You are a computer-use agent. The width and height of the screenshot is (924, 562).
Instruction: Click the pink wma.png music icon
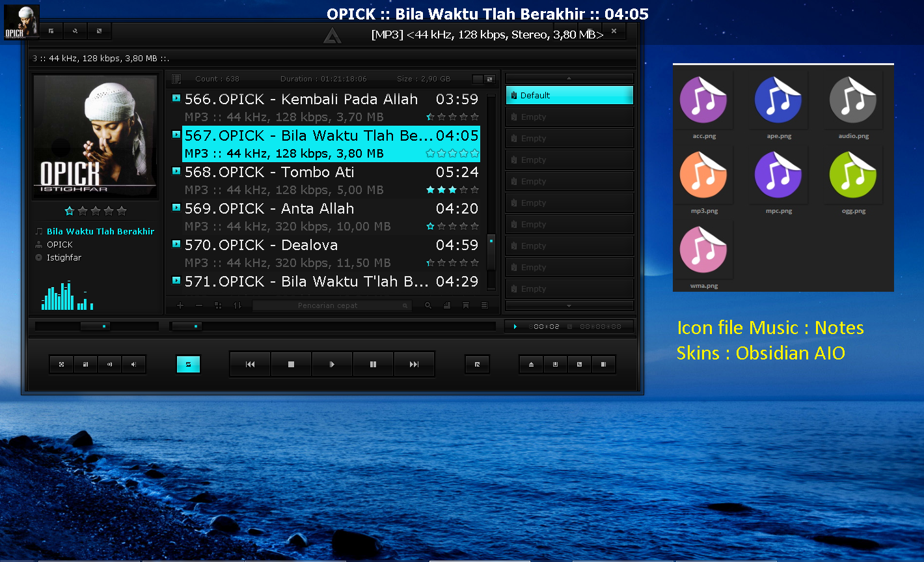coord(703,249)
